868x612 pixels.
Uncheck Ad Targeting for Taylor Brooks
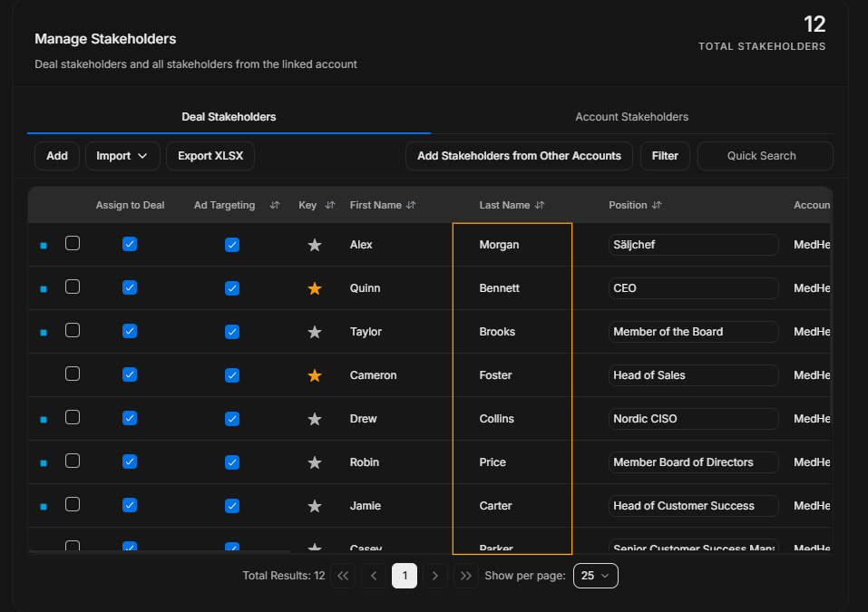(232, 332)
